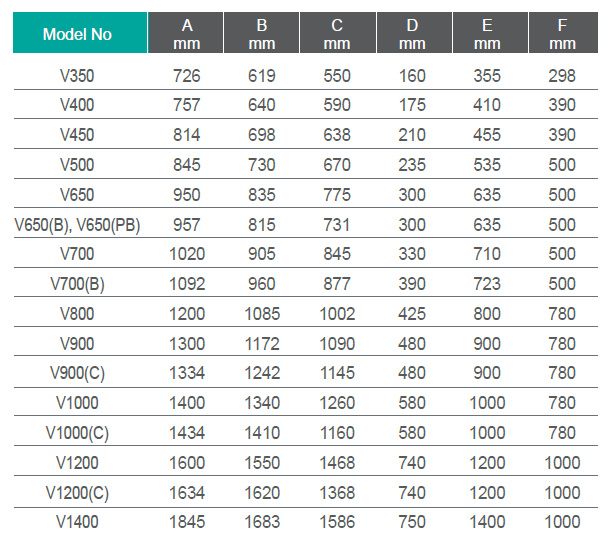The width and height of the screenshot is (611, 538).
Task: Select the A mm column header
Action: (185, 33)
